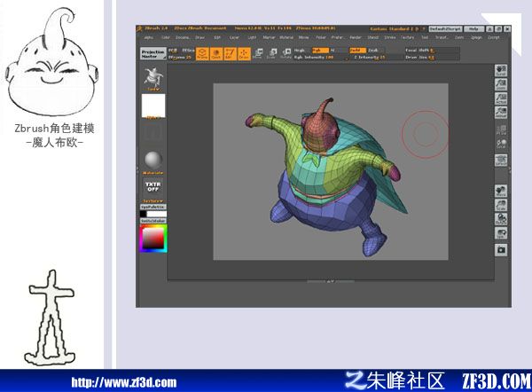Viewport: 532px width, 392px height.
Task: Open the Stroke menu
Action: (390, 37)
